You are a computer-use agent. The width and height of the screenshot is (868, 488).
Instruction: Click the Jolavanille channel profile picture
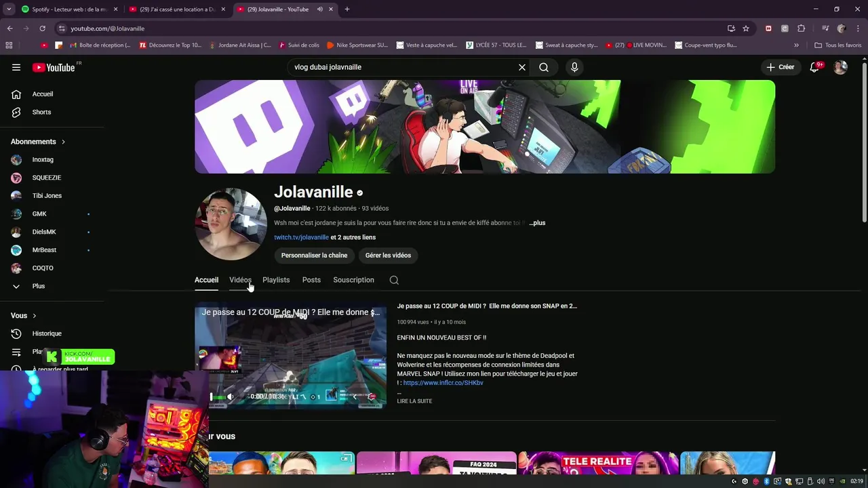pos(231,224)
